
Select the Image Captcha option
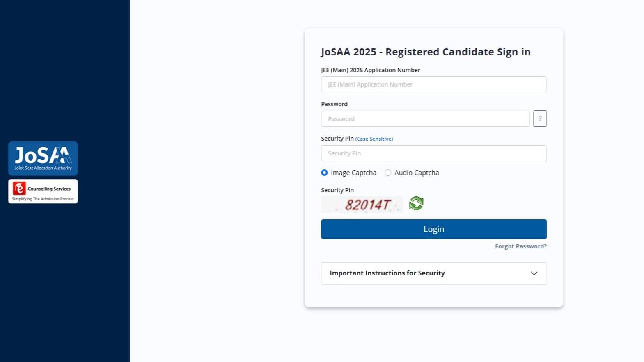[x=324, y=173]
